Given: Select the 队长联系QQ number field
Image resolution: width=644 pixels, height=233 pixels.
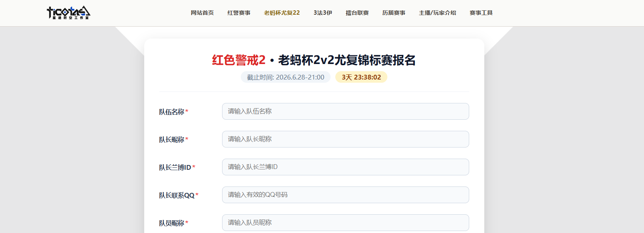Looking at the screenshot, I should point(346,195).
